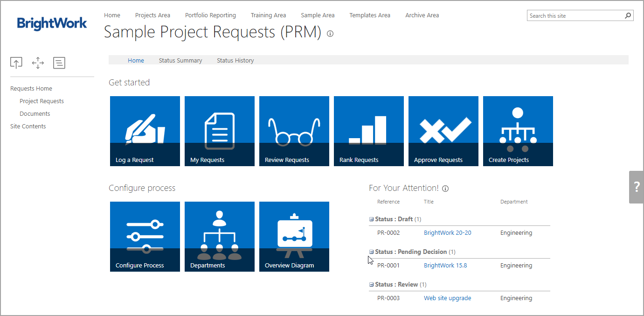
Task: Open the Departments org chart tile
Action: pyautogui.click(x=219, y=237)
